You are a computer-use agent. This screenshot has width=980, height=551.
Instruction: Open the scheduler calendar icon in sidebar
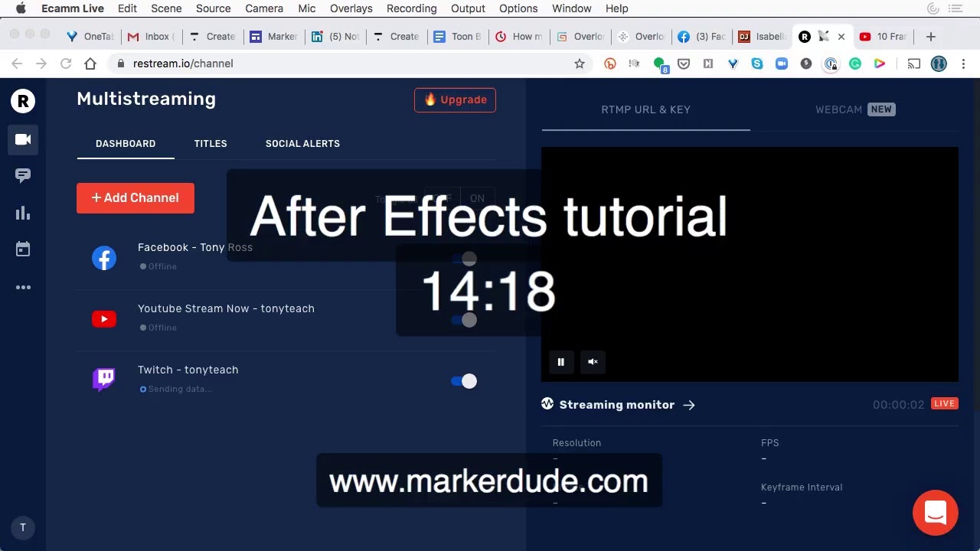23,249
